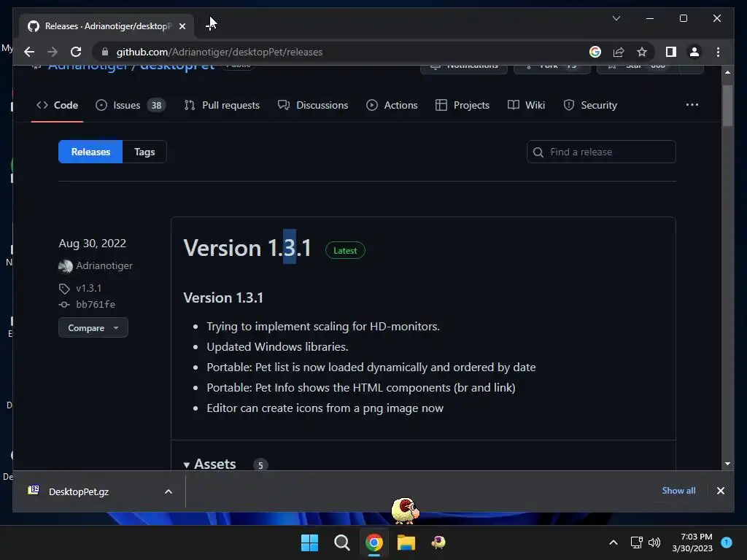
Task: Go to Pull requests tab
Action: pyautogui.click(x=222, y=105)
